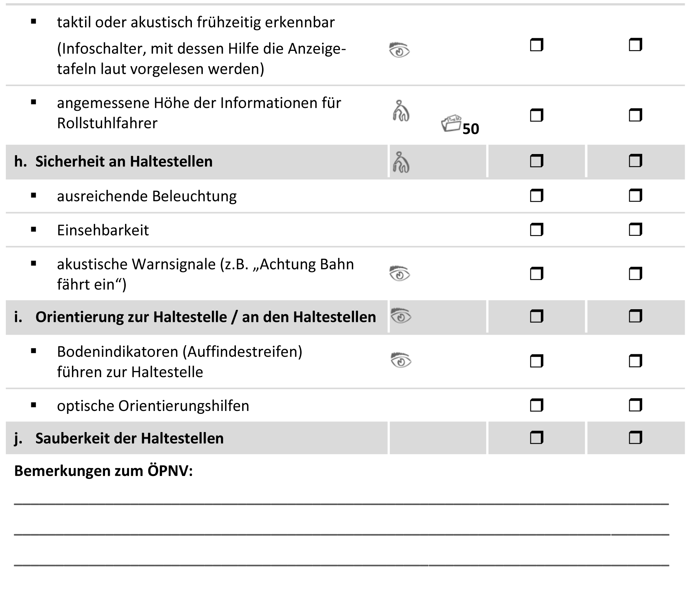The width and height of the screenshot is (700, 593).
Task: Mark first checkbox for Sauberkeit der Haltestellen
Action: click(x=536, y=438)
